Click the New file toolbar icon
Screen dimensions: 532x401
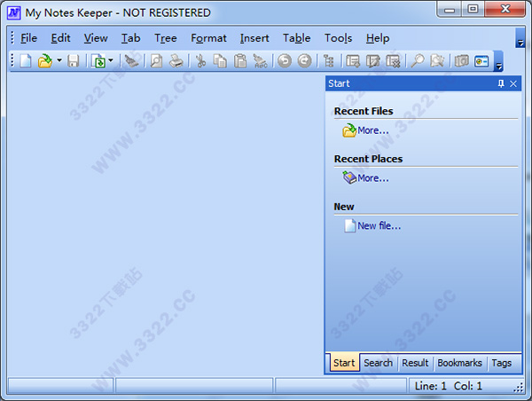click(26, 61)
